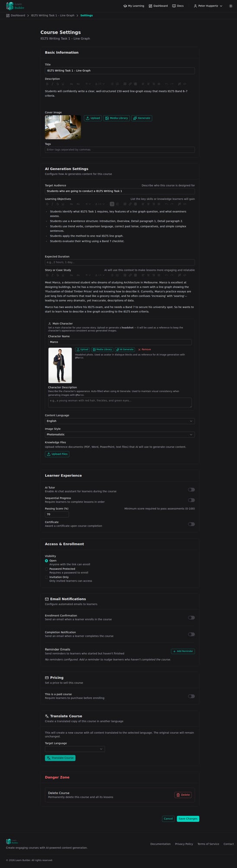Click the Save Changes button

(x=188, y=819)
